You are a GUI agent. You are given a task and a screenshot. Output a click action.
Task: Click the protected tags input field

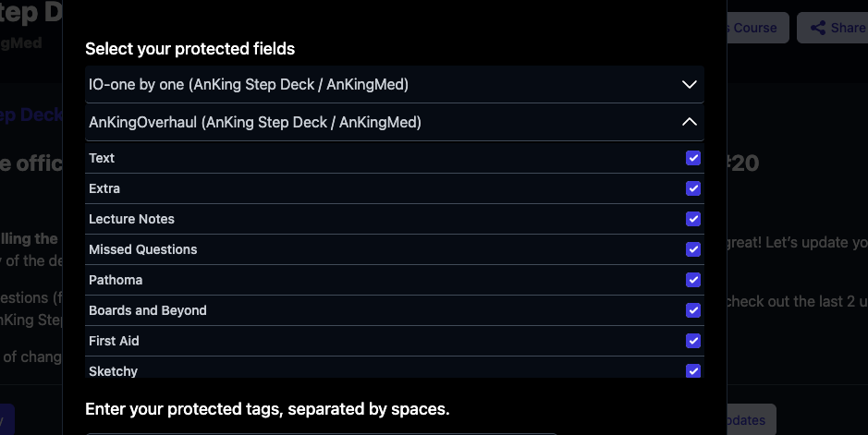tap(321, 430)
